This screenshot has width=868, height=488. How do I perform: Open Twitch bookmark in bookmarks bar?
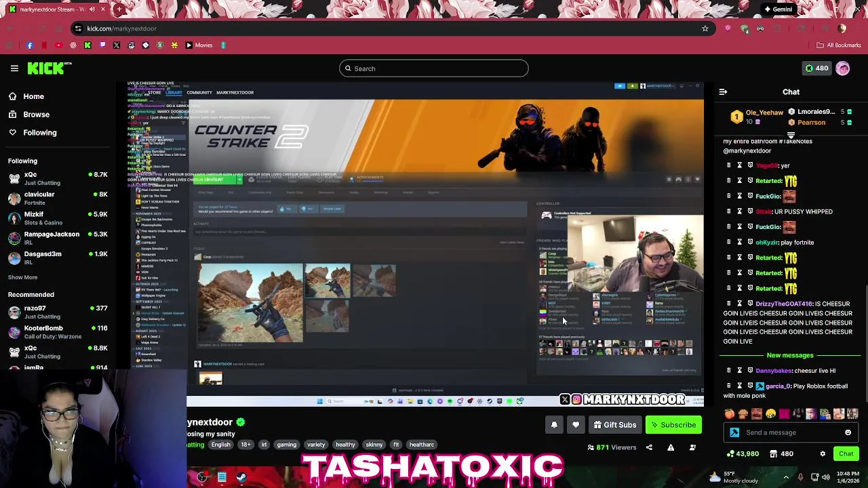pos(102,45)
